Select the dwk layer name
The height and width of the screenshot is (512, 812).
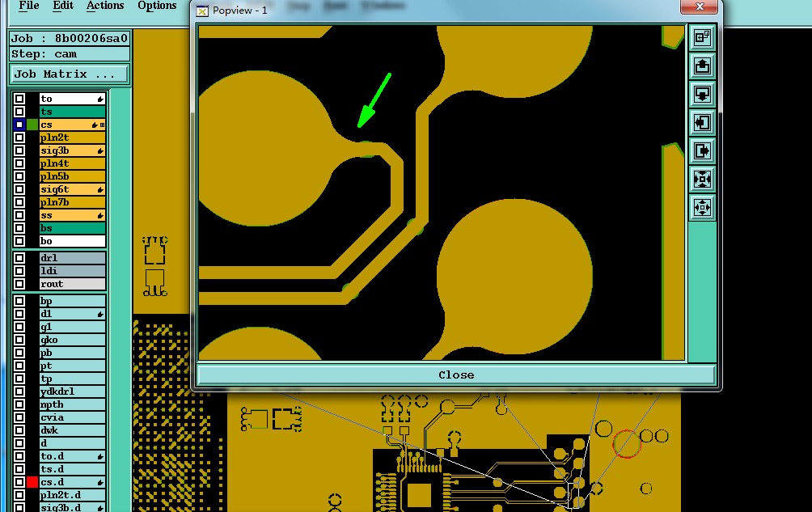73,430
